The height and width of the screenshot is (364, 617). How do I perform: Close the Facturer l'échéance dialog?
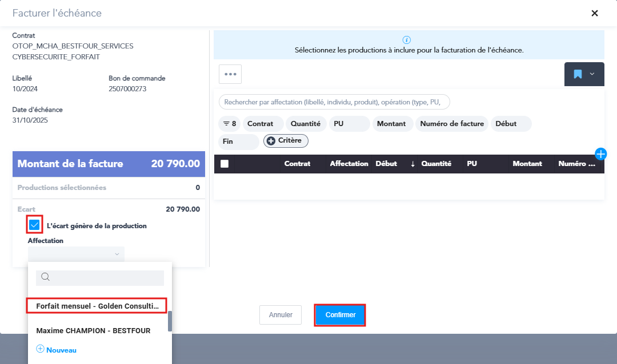[595, 13]
